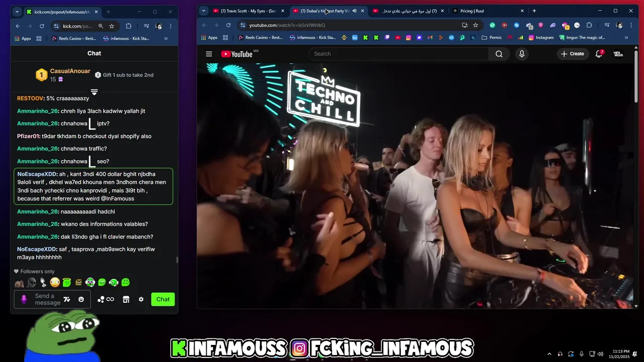Open the Instagram bookmark

tap(541, 37)
